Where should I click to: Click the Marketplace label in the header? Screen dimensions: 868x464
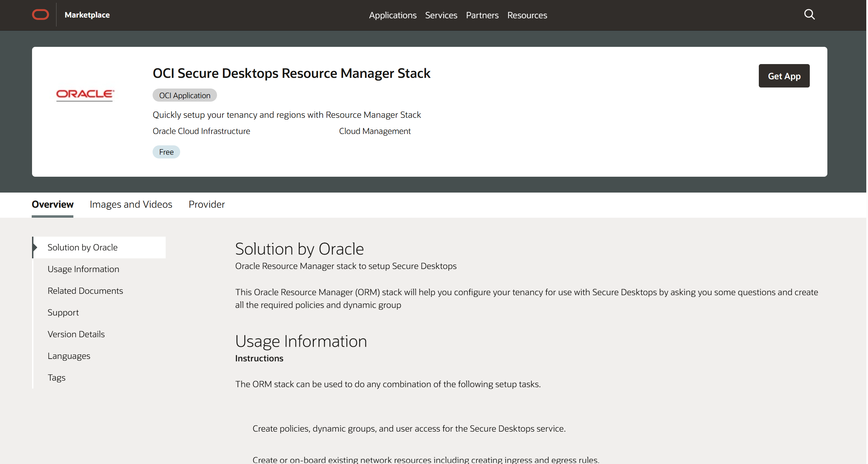[x=87, y=15]
